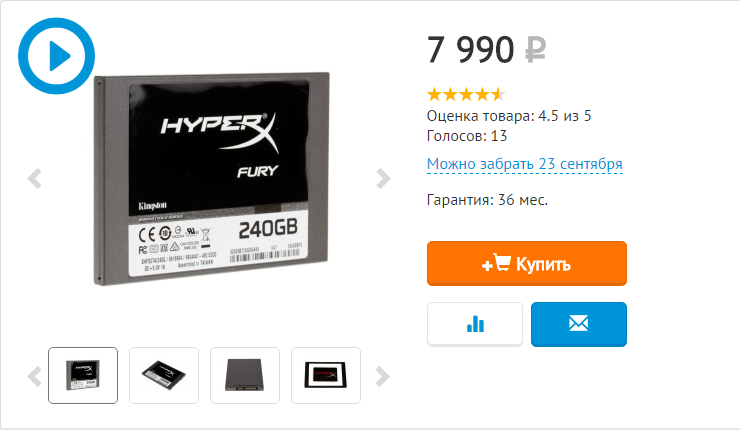Show previous large product photo
Viewport: 740px width, 430px height.
point(34,178)
